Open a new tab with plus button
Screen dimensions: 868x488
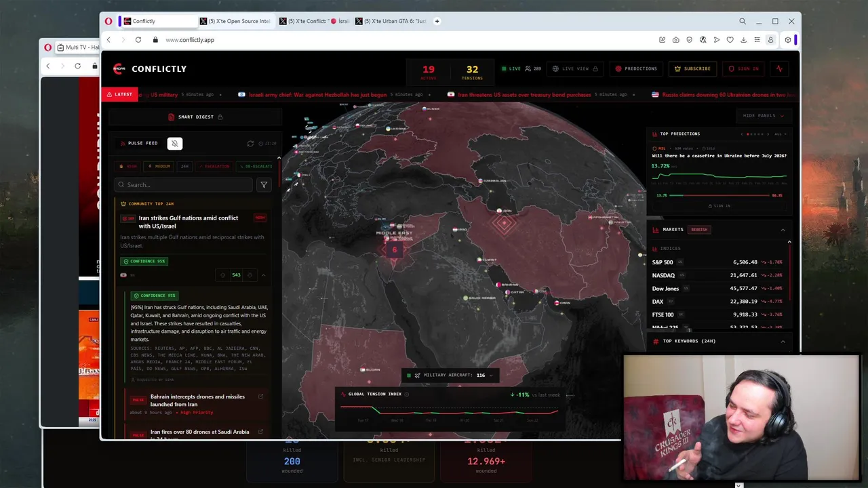click(x=437, y=21)
